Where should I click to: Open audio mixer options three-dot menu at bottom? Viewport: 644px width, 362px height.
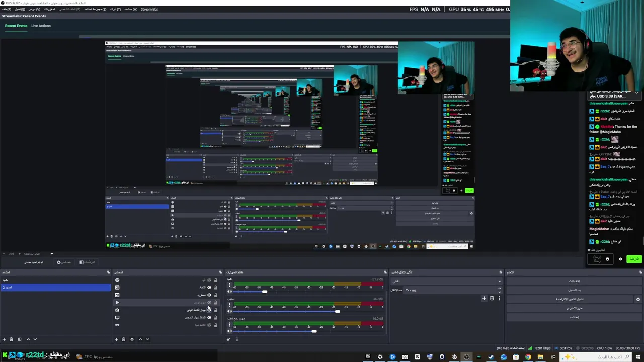(x=237, y=339)
